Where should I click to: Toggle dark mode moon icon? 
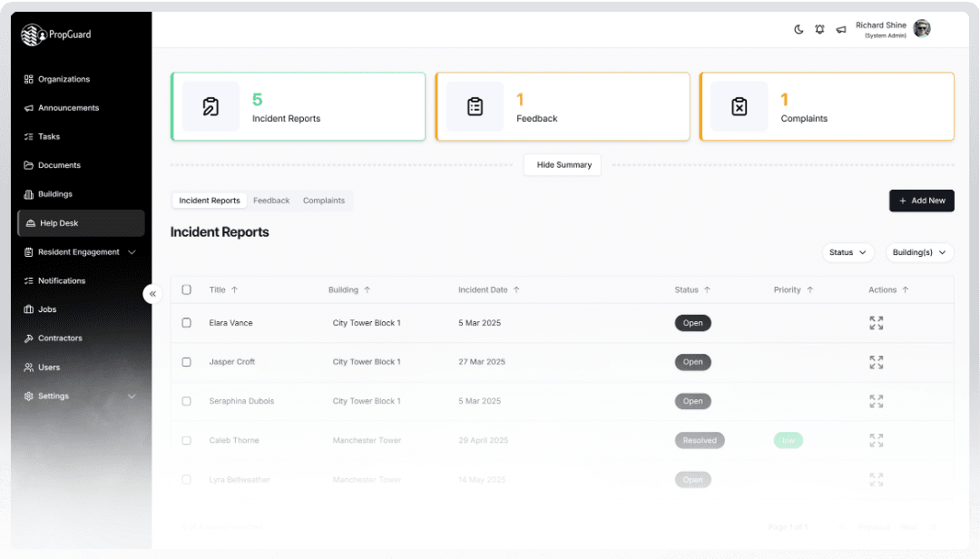(x=799, y=29)
